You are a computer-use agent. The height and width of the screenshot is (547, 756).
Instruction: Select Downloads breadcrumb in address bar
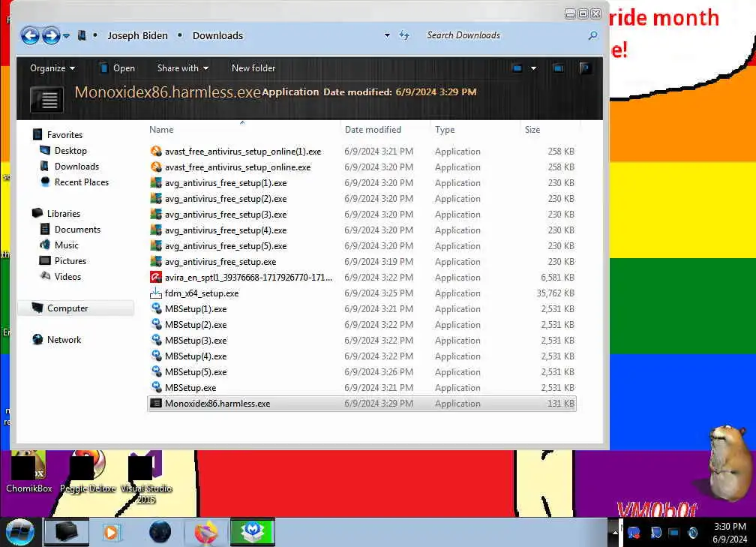point(218,36)
